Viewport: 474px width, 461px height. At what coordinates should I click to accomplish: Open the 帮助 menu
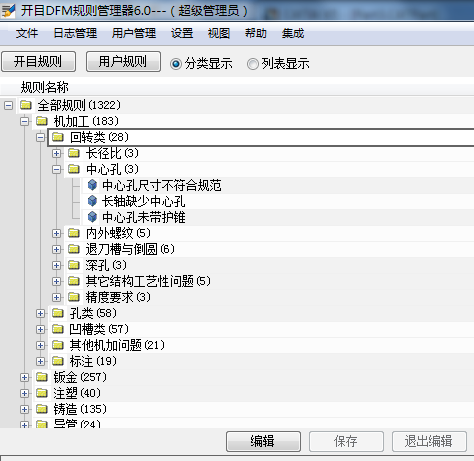pyautogui.click(x=256, y=33)
